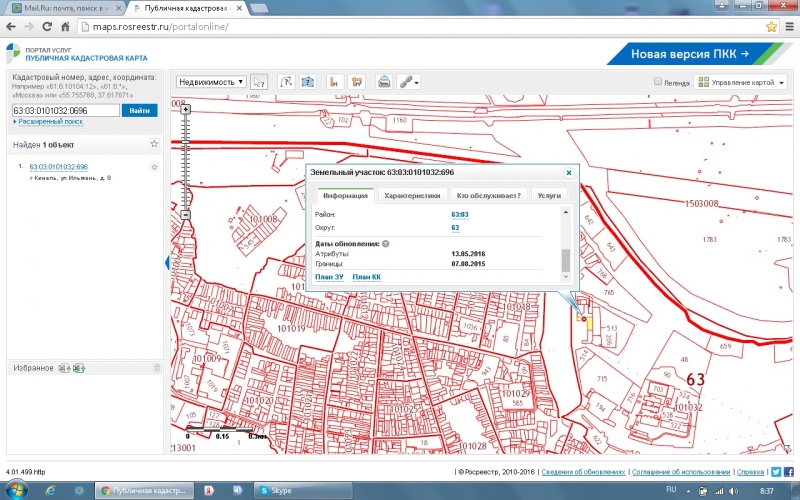The image size is (800, 500).
Task: Open the Chrome menu hamburger icon
Action: tap(790, 27)
